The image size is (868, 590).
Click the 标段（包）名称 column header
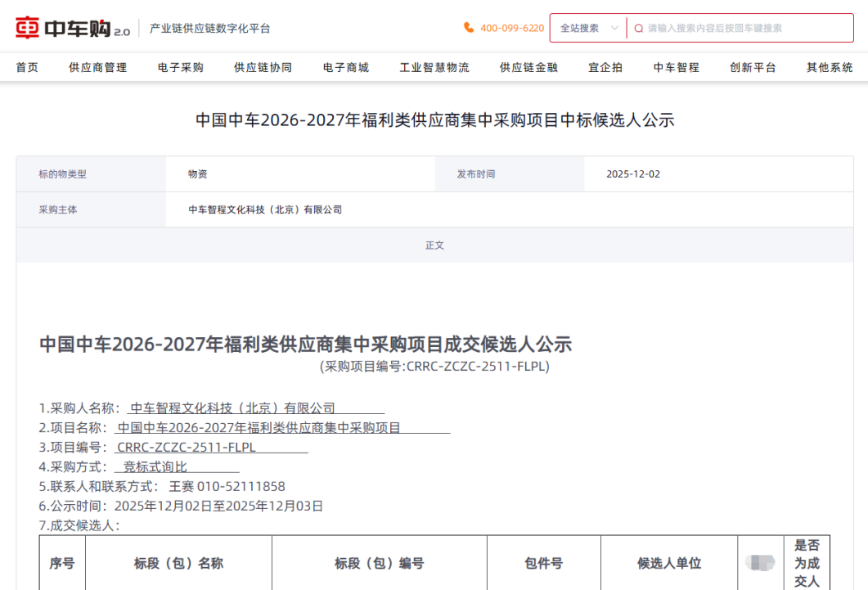tap(178, 564)
